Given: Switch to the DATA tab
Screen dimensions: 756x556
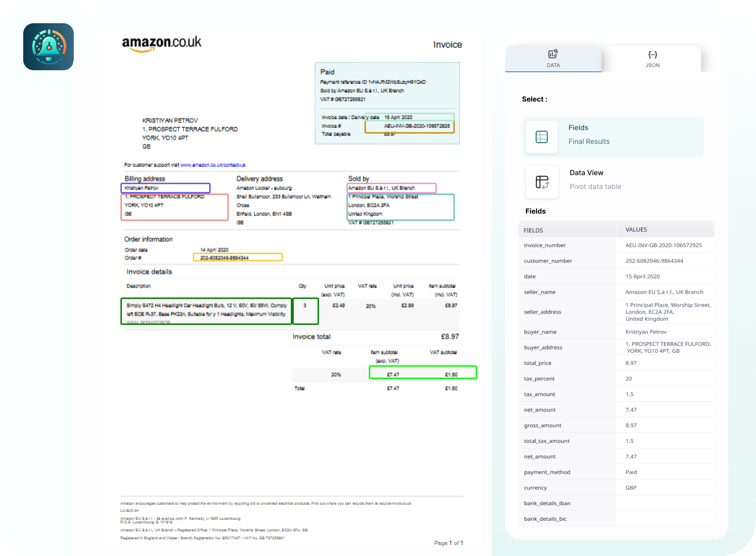Looking at the screenshot, I should pyautogui.click(x=553, y=59).
